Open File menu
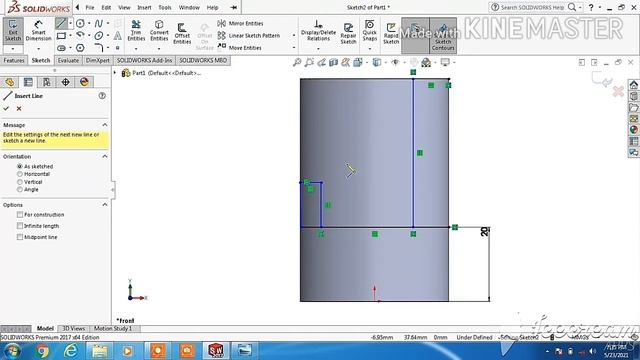 (90, 7)
